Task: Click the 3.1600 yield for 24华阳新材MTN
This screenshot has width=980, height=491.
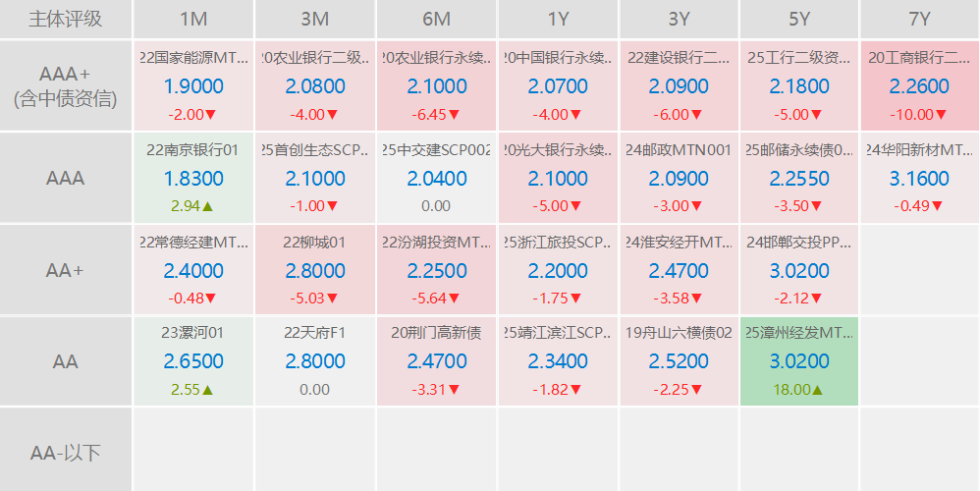Action: (919, 179)
